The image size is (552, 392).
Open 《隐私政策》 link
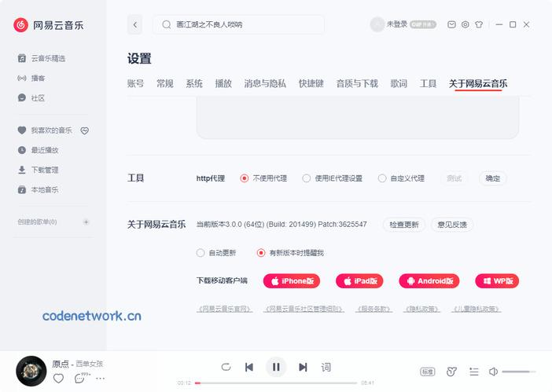coord(421,309)
